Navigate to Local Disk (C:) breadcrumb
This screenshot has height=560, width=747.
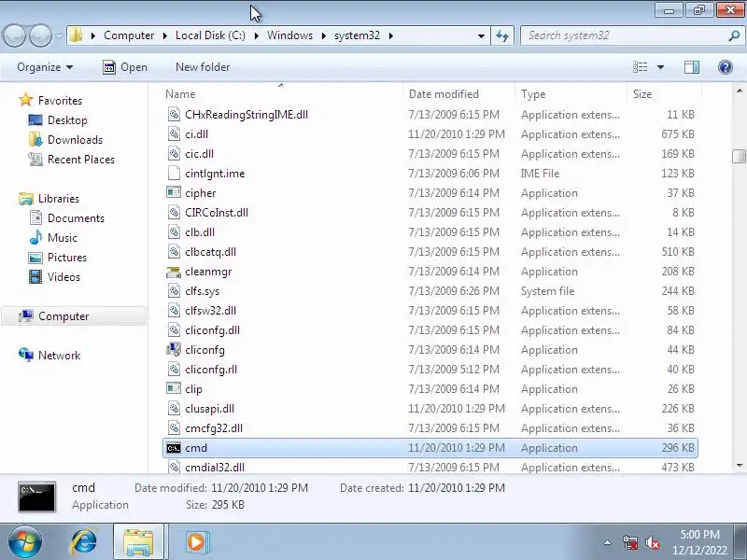tap(210, 35)
